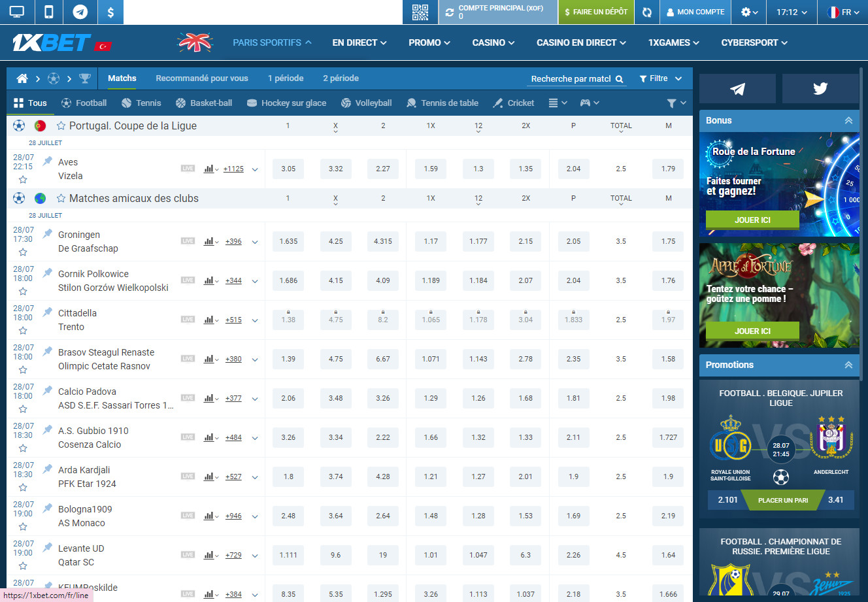Pin the Bologna1909 vs AS Monaco match
This screenshot has width=868, height=602.
point(48,508)
